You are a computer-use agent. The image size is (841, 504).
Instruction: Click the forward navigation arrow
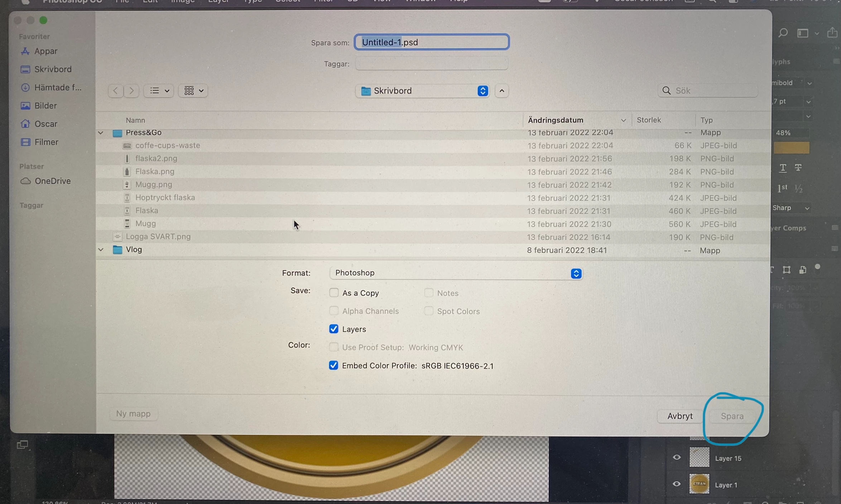click(x=131, y=91)
